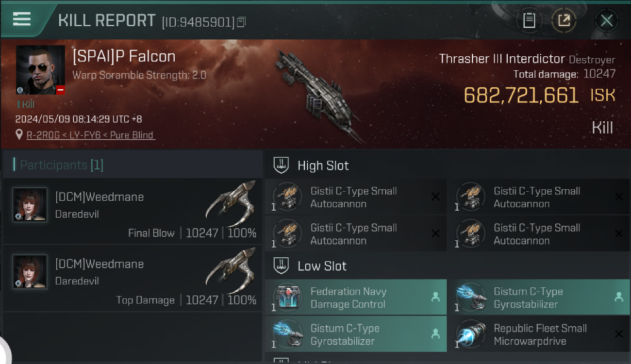Viewport: 631px width, 364px height.
Task: View P Falcon's pilot portrait
Action: (x=40, y=70)
